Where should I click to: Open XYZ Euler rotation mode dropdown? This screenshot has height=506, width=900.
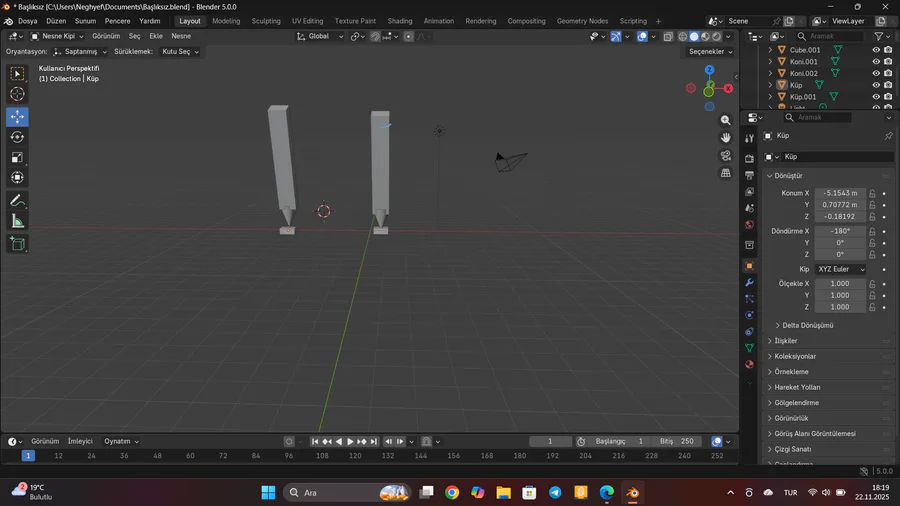click(841, 269)
